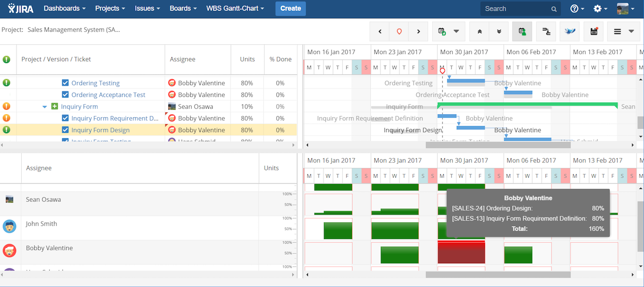Click Sean Osawa assignee in Inquiry Form row
Screen dimensions: 644x287
tap(195, 107)
